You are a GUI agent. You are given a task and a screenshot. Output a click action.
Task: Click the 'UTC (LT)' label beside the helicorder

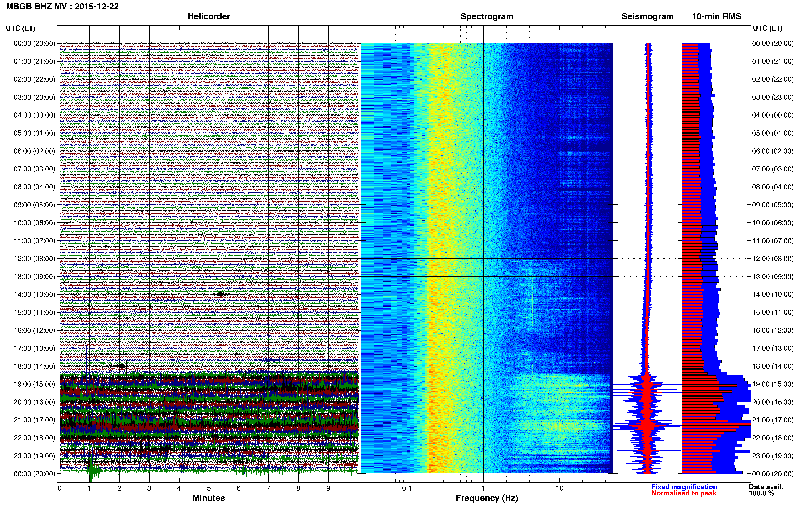tap(21, 28)
